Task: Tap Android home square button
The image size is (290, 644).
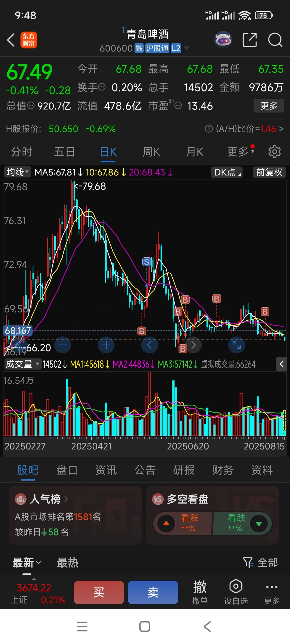Action: pos(145,627)
